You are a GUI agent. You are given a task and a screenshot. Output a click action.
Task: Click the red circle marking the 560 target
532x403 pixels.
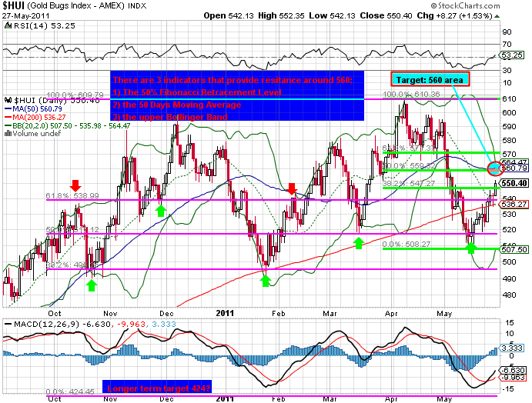click(497, 167)
